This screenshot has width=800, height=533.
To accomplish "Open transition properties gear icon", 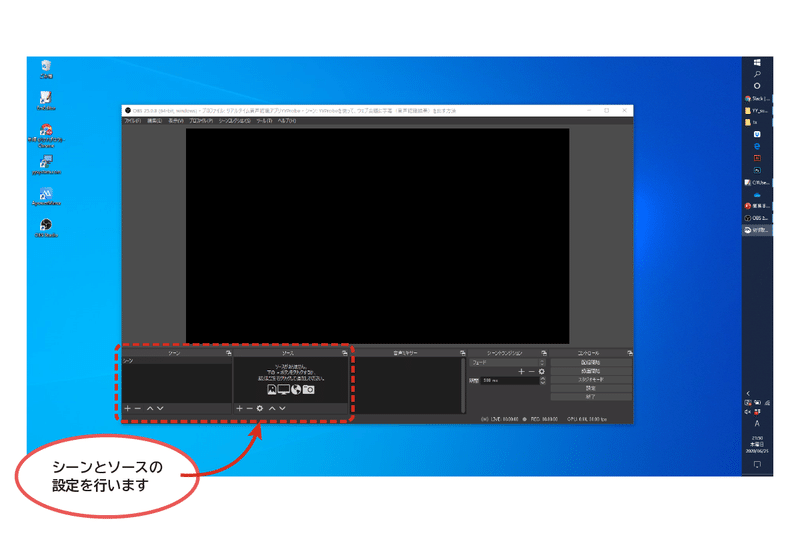I will (x=541, y=372).
